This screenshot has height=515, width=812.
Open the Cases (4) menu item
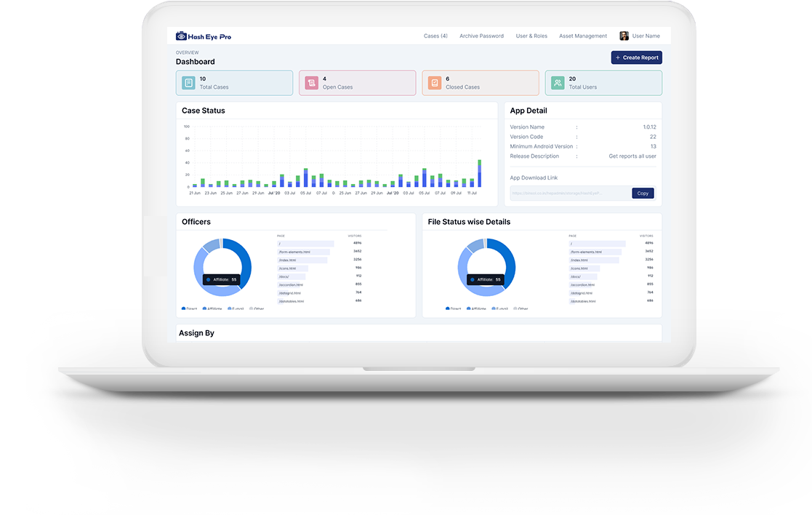click(x=435, y=36)
